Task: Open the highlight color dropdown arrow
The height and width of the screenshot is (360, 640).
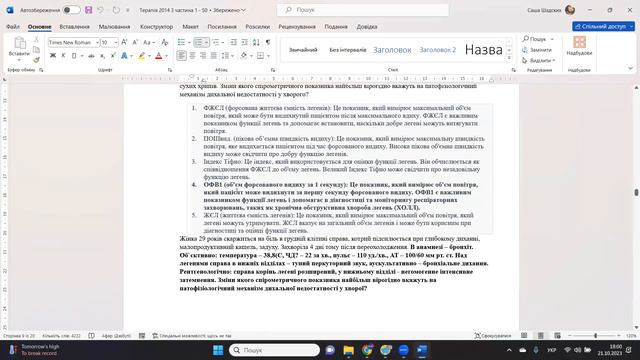Action: 149,56
